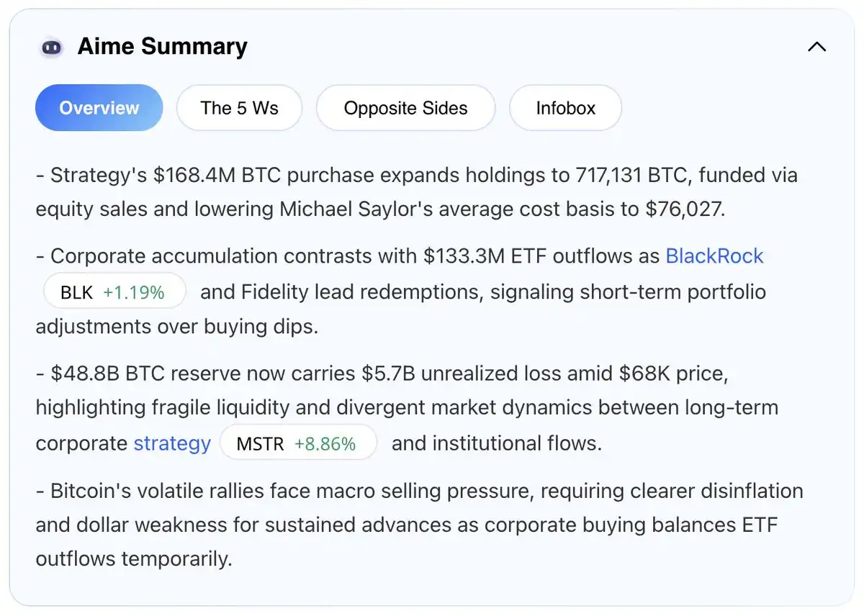Click the Aime Summary heading text
This screenshot has height=616, width=864.
click(162, 47)
